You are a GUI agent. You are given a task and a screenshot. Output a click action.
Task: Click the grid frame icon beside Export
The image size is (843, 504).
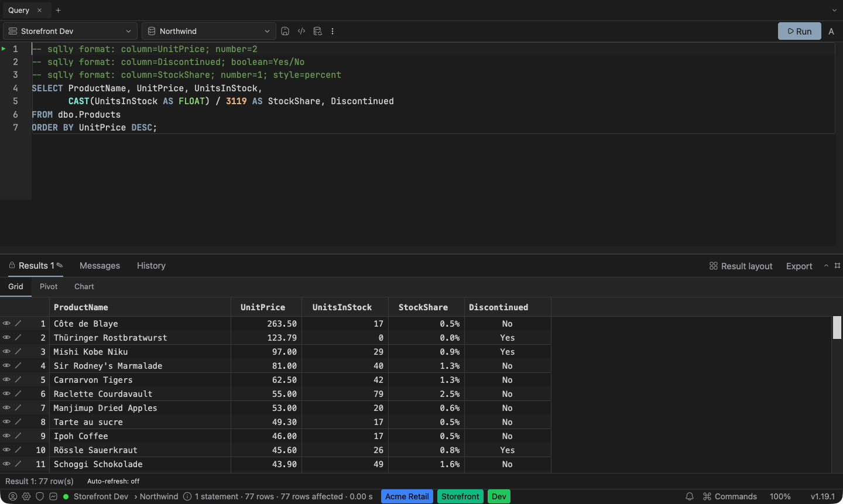[x=837, y=265]
